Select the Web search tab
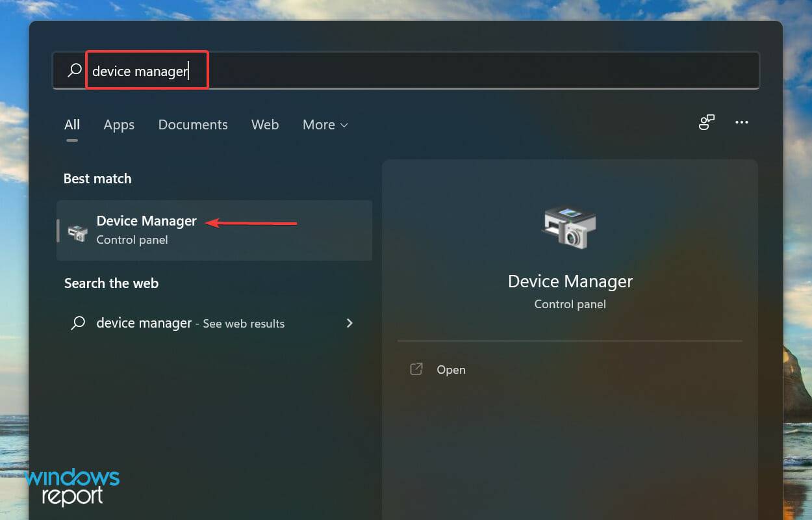This screenshot has width=812, height=520. coord(264,125)
